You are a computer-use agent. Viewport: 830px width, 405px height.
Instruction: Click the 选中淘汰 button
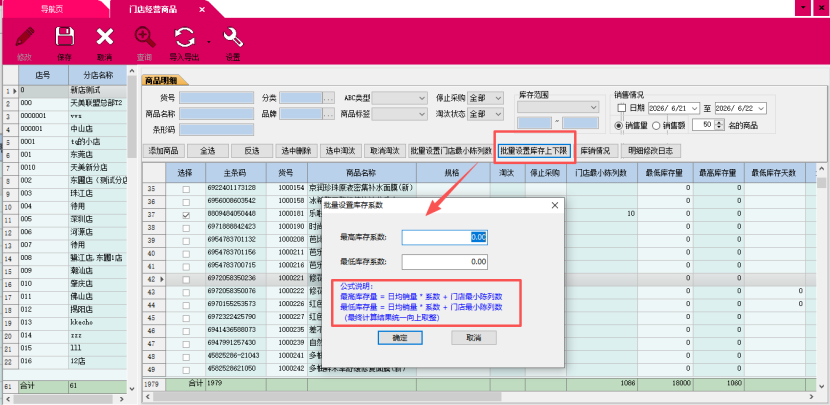340,151
